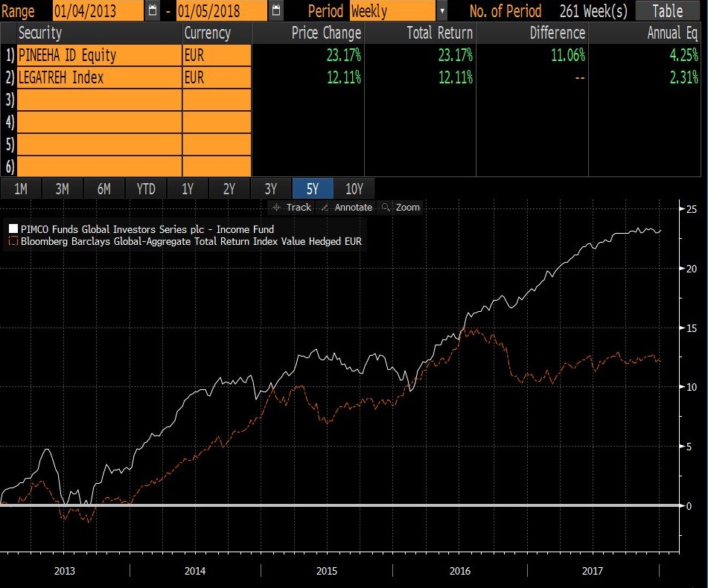Click the Annotate pencil tool

tap(346, 207)
